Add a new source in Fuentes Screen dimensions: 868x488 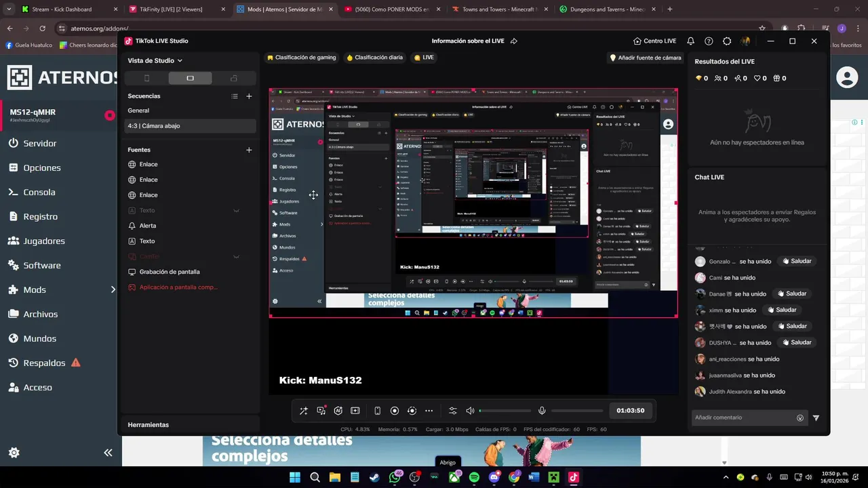tap(249, 150)
